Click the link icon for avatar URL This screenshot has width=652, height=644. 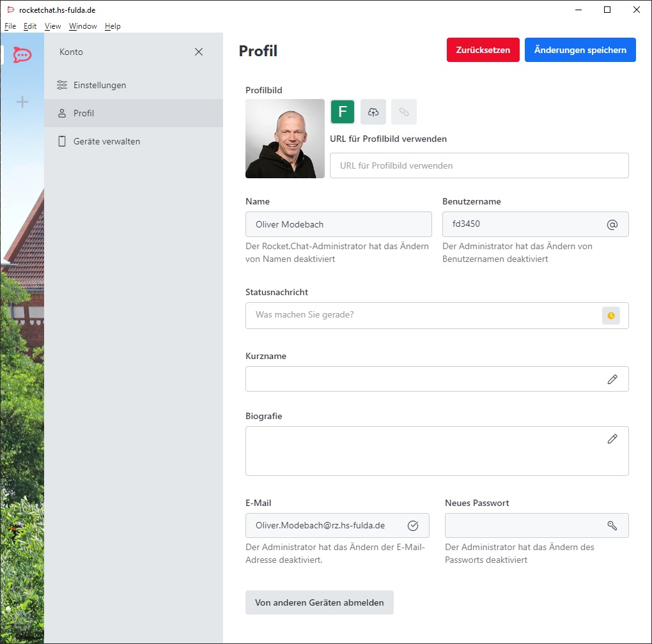pos(404,112)
